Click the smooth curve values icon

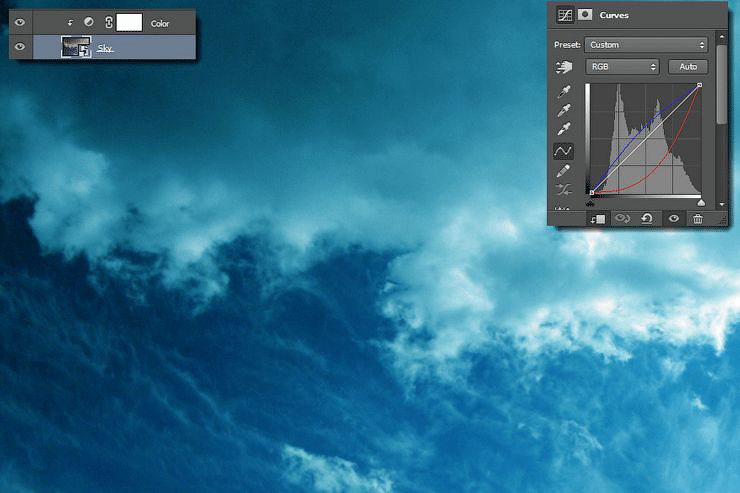(x=563, y=190)
